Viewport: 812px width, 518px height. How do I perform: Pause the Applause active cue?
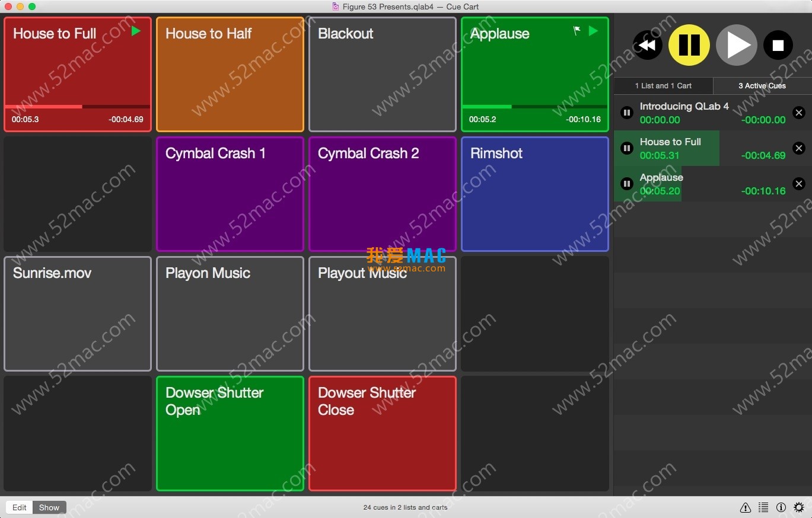[x=627, y=184]
